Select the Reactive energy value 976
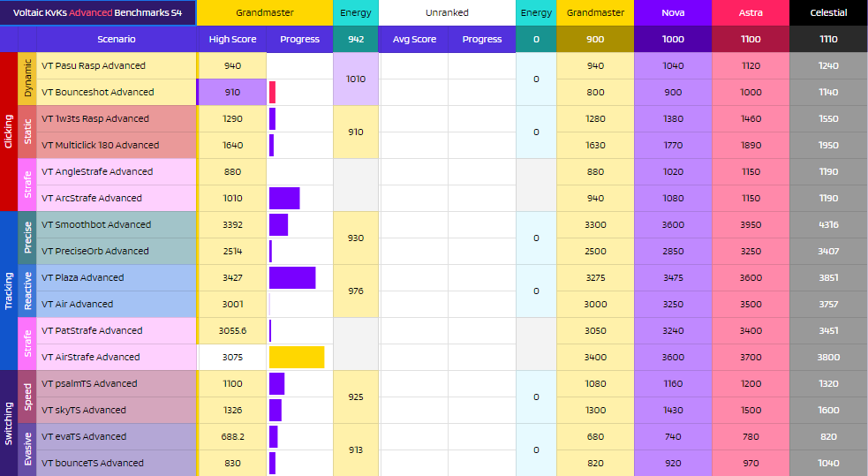868x476 pixels. click(356, 291)
